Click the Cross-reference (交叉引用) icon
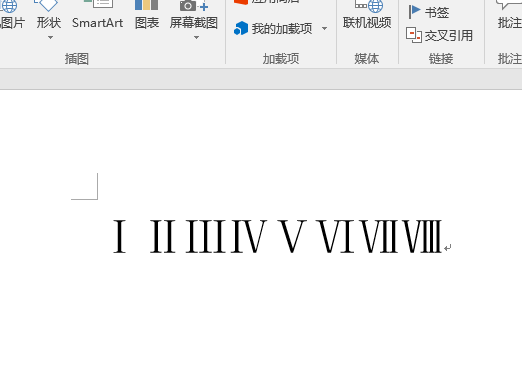This screenshot has width=522, height=385. (x=414, y=35)
